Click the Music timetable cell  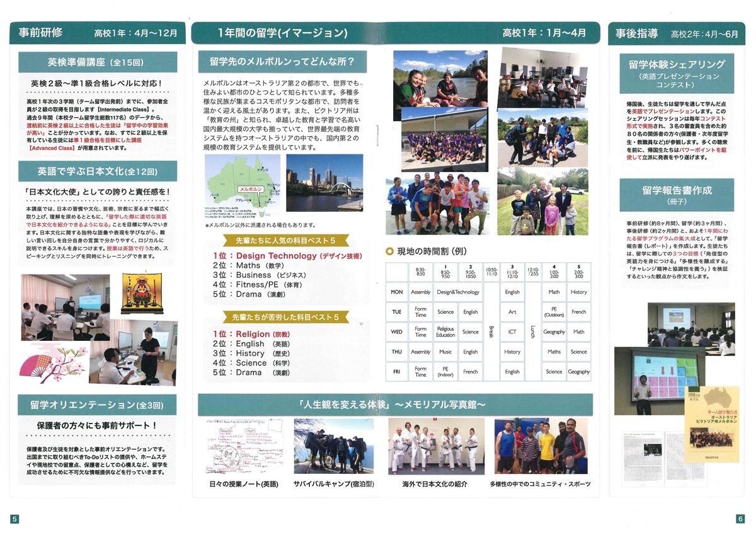(x=445, y=352)
